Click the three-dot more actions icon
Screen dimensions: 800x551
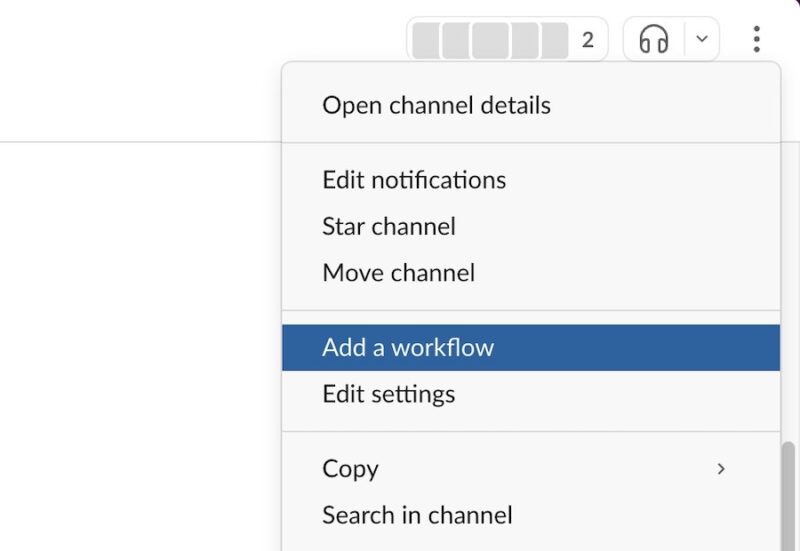756,39
